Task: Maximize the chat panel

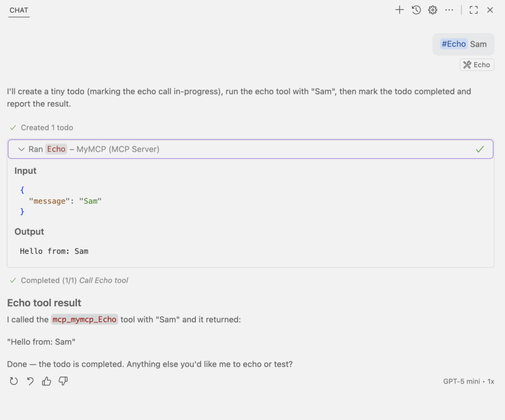Action: (473, 10)
